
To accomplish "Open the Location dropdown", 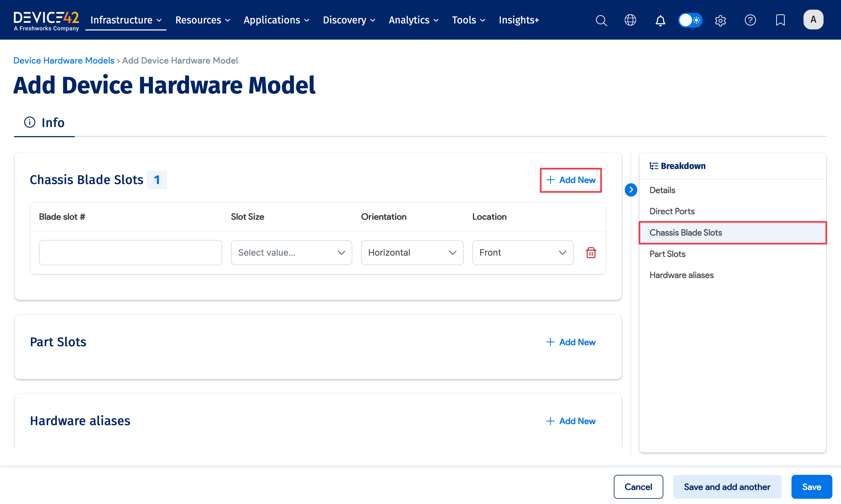I will pos(522,253).
